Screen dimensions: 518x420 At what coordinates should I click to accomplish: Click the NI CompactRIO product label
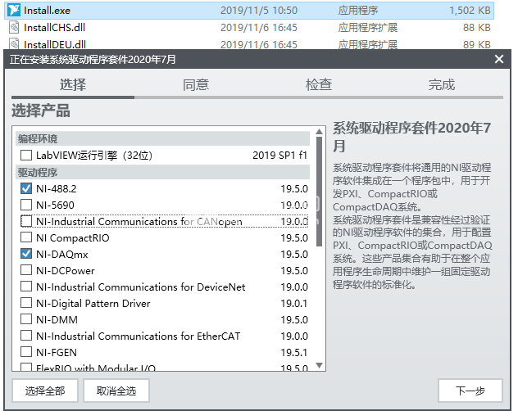click(x=73, y=238)
